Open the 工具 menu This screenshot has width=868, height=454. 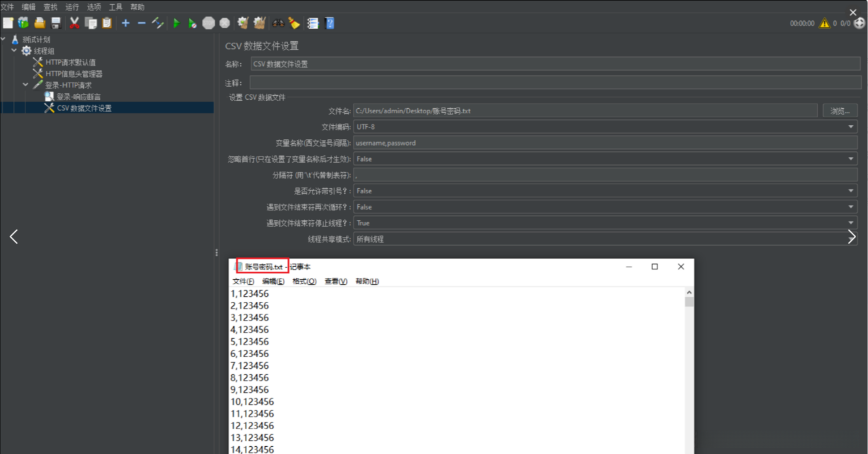tap(115, 7)
